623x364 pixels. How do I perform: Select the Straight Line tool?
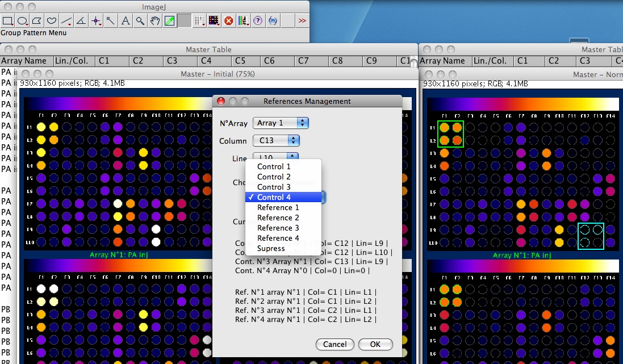pos(66,20)
